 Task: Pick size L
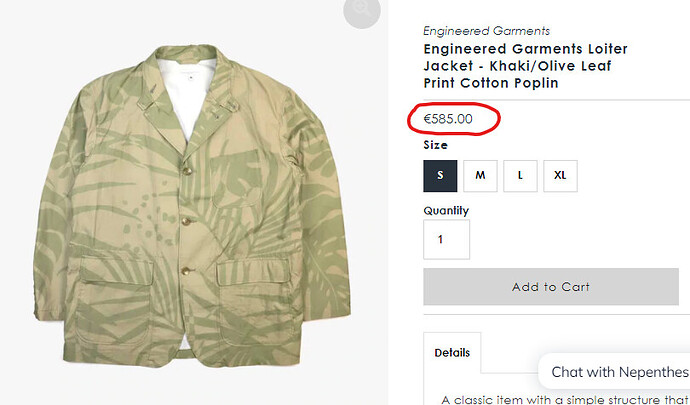[520, 175]
